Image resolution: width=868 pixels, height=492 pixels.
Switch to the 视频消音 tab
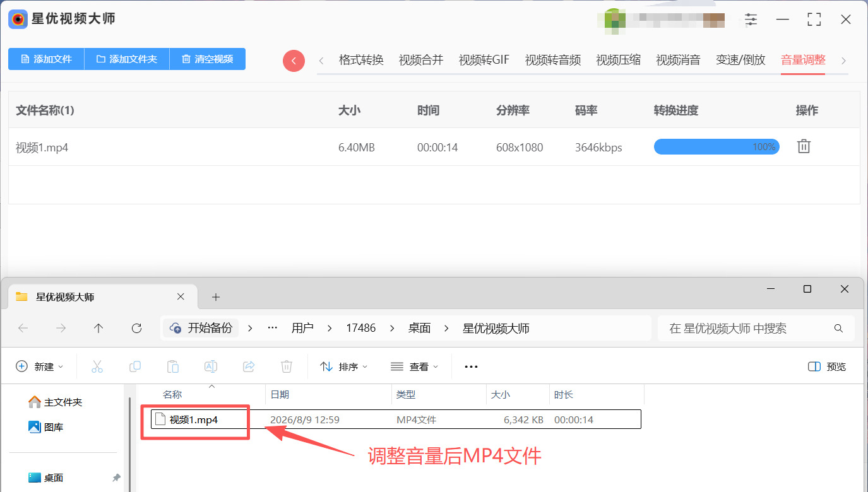coord(679,61)
